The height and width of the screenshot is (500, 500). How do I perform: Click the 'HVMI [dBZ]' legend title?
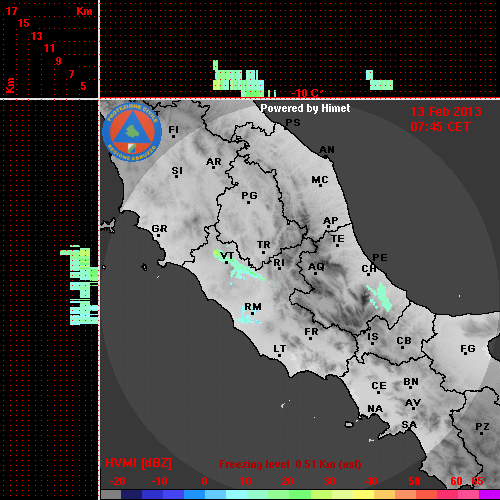(138, 463)
